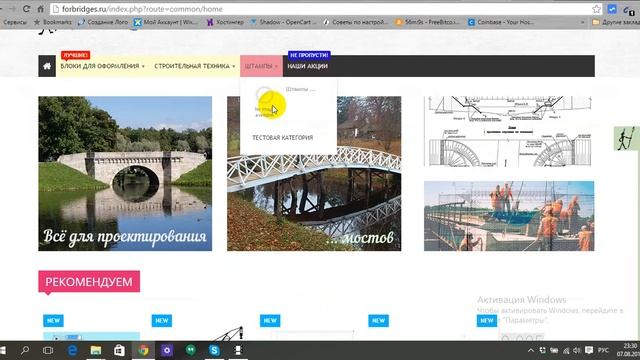Open Task View on the taskbar

pos(48,350)
